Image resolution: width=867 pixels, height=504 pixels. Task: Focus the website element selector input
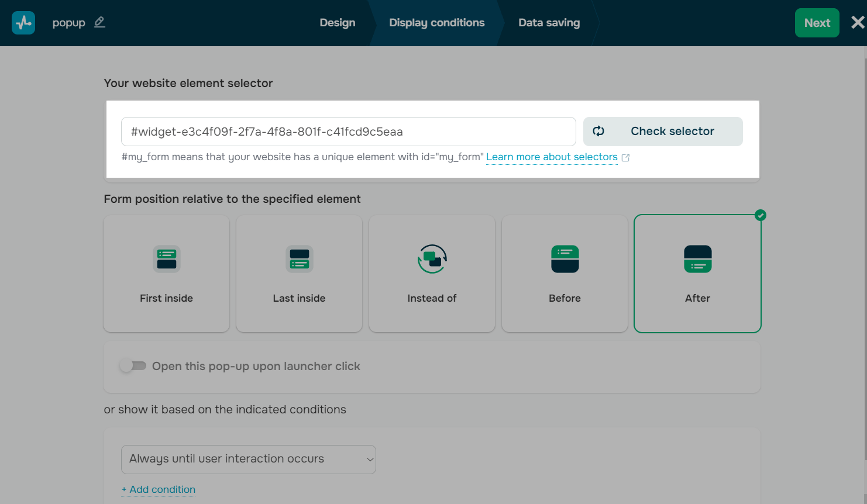pyautogui.click(x=348, y=132)
